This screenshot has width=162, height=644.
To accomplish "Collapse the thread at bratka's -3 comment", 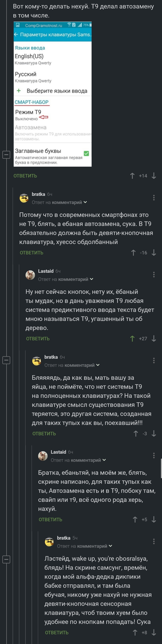I will pyautogui.click(x=6, y=360).
